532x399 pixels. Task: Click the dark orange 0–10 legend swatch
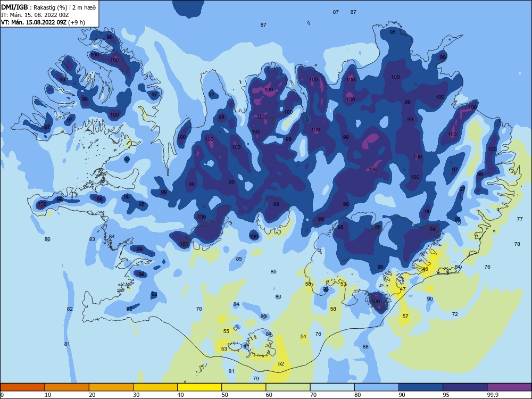coord(22,387)
